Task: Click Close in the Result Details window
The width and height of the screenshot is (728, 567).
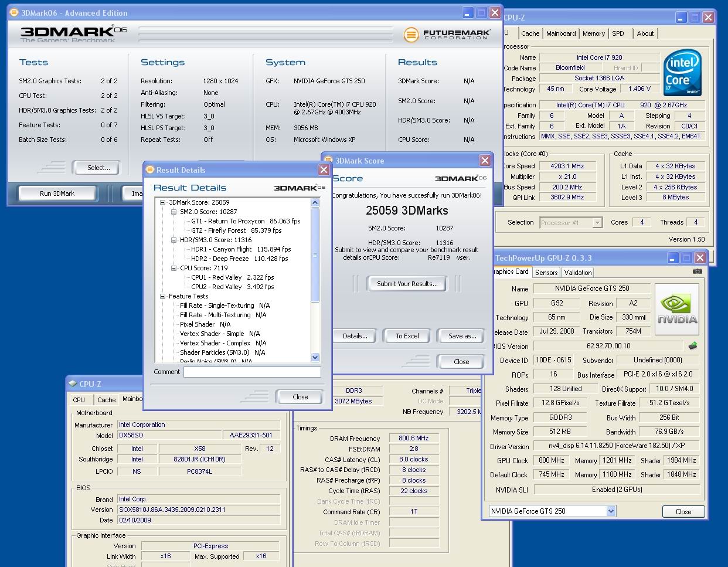Action: [300, 397]
